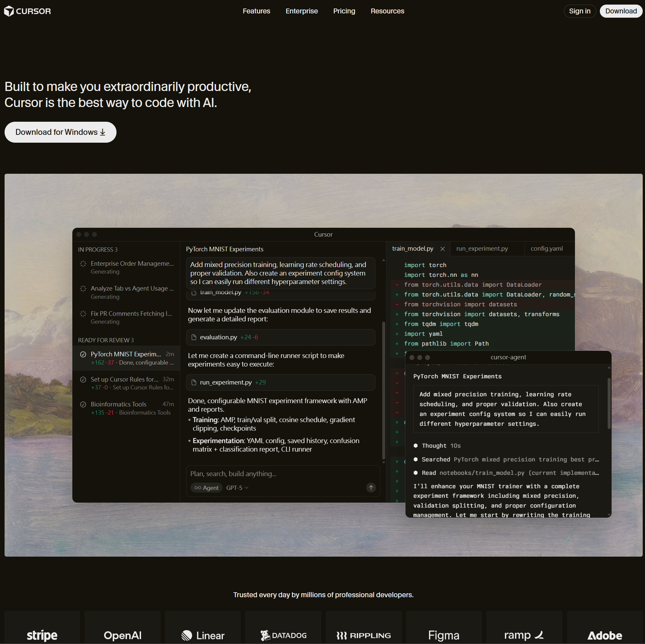Click the checkmark icon for Bioinformatics Tools
Screen dimensions: 645x644
point(83,404)
